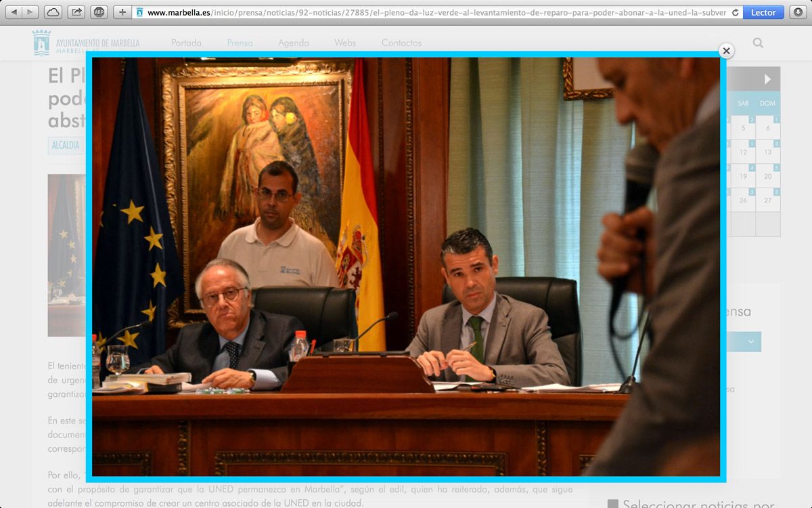Viewport: 812px width, 508px height.
Task: Expand the blue dropdown in prensa sidebar
Action: coord(744,342)
